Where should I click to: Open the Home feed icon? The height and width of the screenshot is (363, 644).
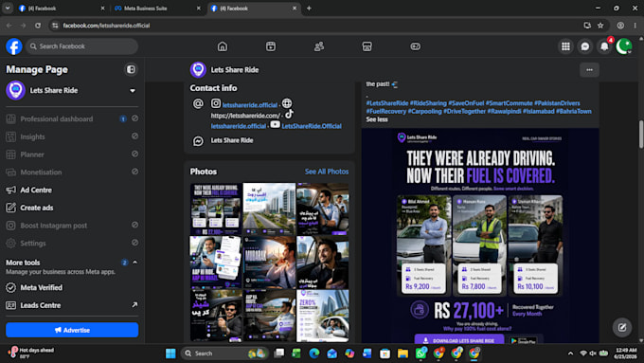pos(223,46)
